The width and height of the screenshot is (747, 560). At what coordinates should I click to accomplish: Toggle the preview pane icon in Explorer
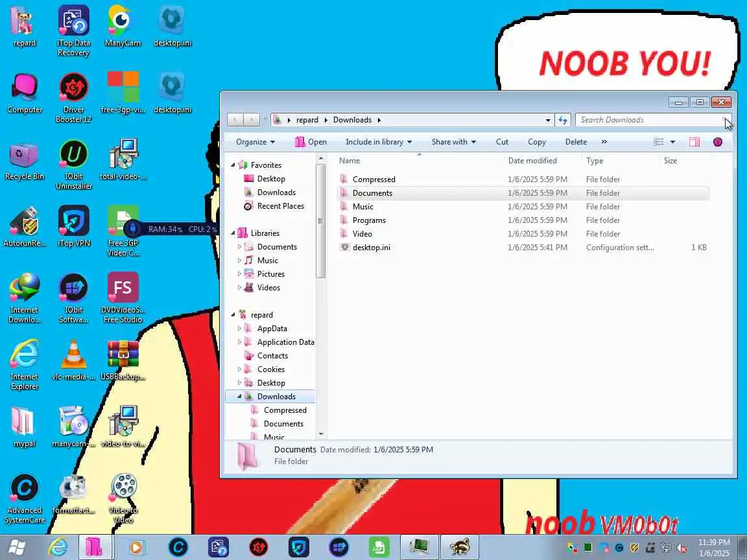[x=694, y=142]
